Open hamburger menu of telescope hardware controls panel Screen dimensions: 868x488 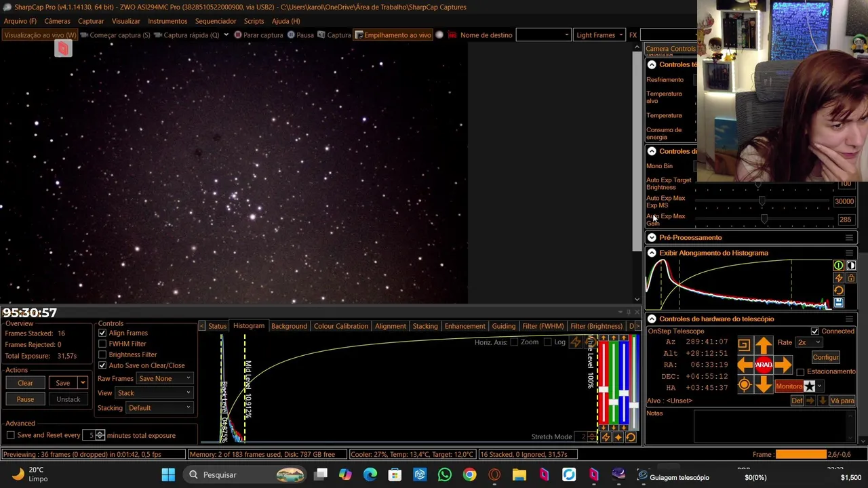(849, 319)
